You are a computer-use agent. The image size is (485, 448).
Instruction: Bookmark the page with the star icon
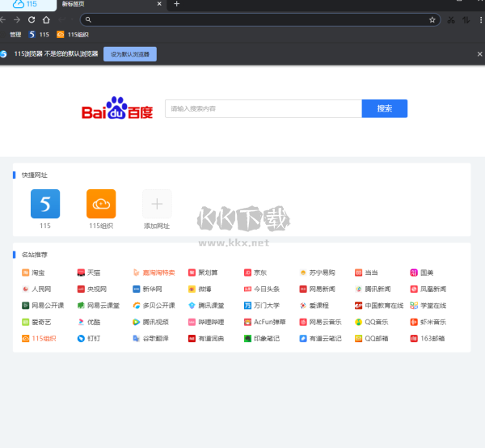click(x=432, y=19)
